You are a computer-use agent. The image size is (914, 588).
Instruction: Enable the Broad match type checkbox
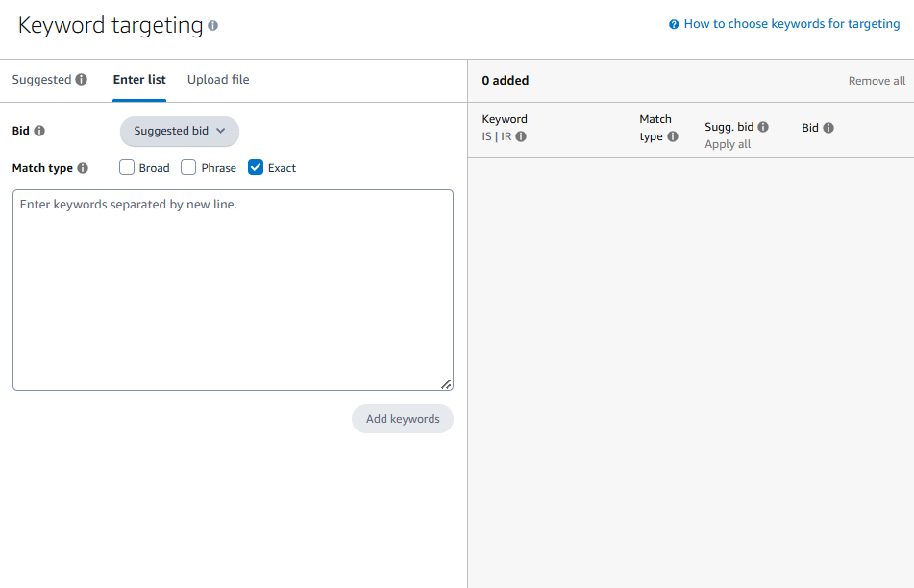point(127,167)
